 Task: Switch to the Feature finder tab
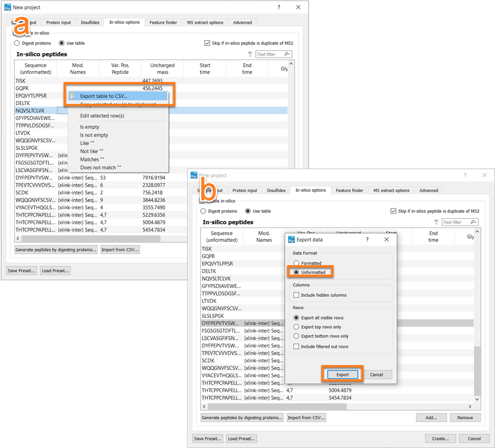[x=163, y=22]
